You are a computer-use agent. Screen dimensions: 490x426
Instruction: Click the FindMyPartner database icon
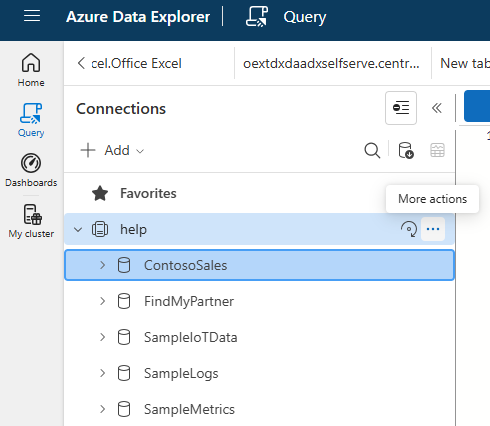(124, 301)
